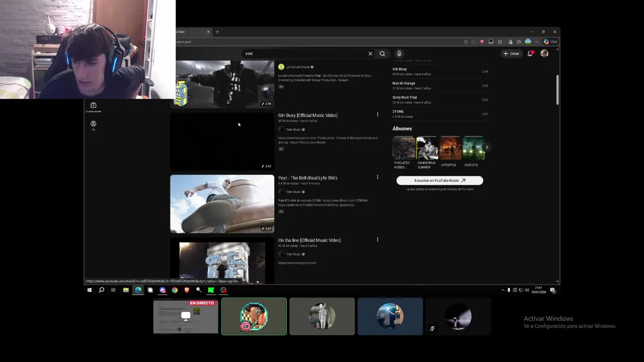Clear the YouTube search box with X
644x362 pixels.
[370, 53]
